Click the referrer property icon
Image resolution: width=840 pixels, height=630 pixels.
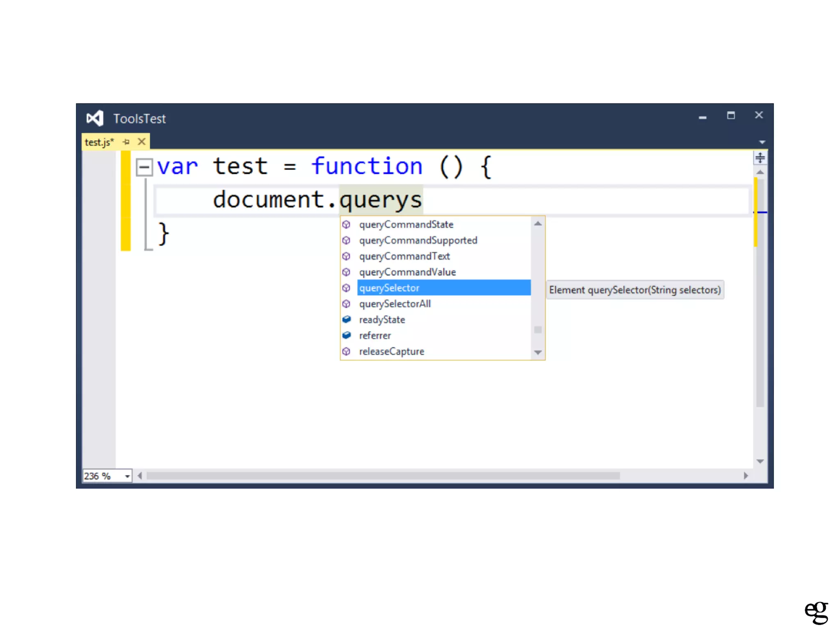(x=347, y=336)
